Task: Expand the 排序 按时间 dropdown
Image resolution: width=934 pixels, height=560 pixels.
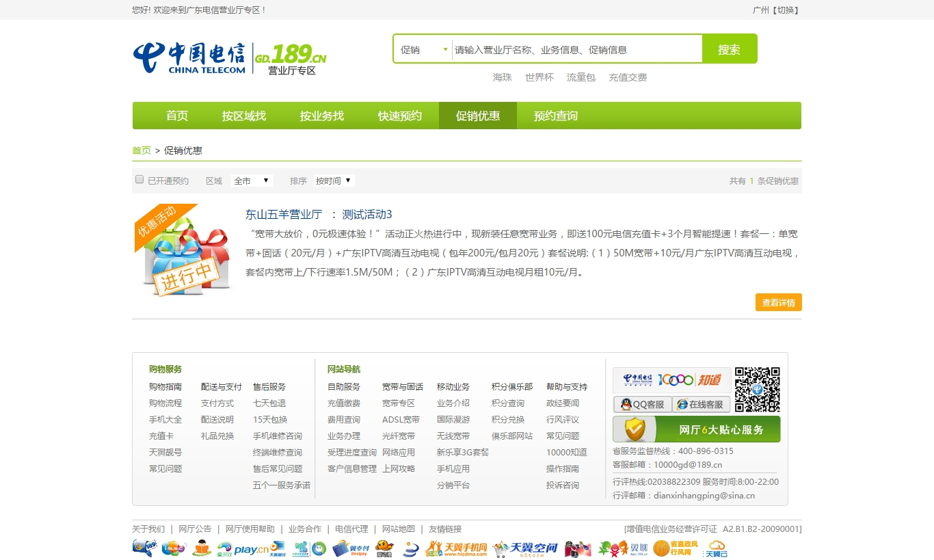Action: [x=334, y=181]
